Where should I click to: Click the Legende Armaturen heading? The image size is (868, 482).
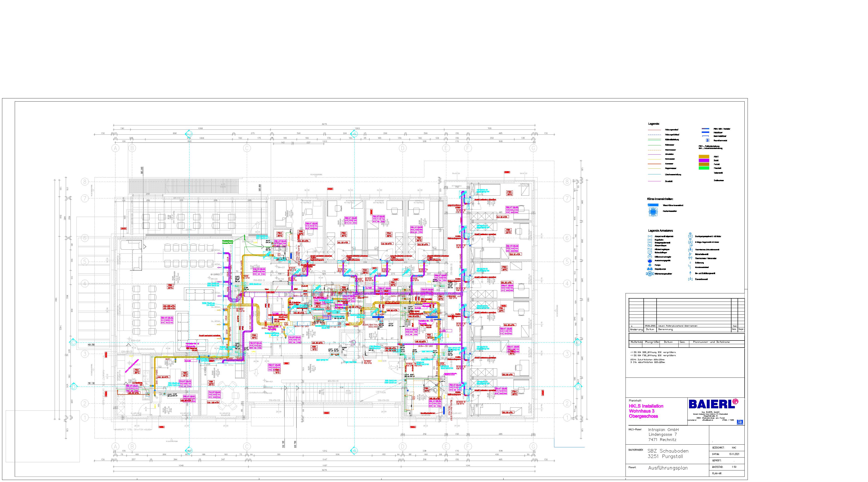[660, 231]
